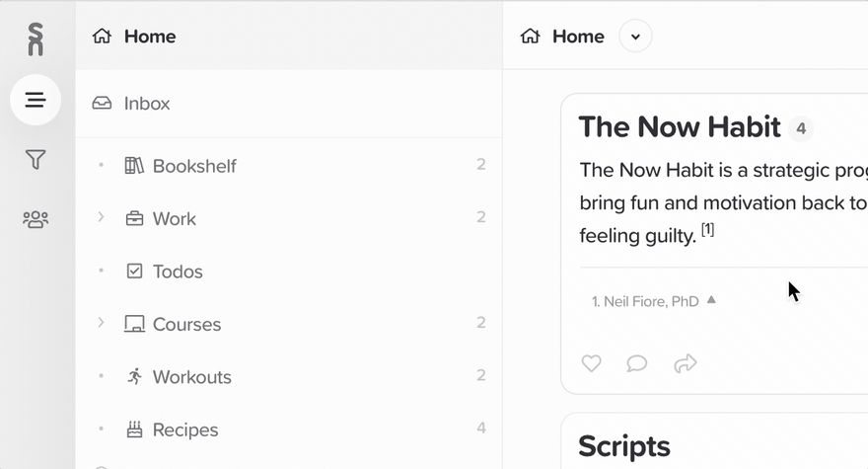Open the Inbox
The height and width of the screenshot is (469, 868).
(289, 104)
